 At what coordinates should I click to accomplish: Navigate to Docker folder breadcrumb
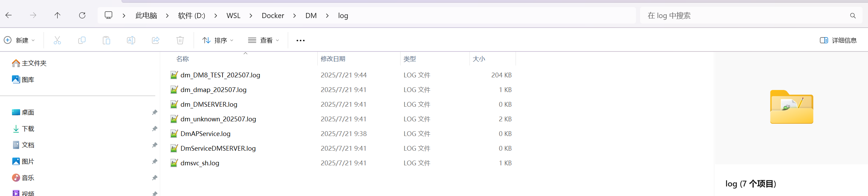tap(273, 16)
